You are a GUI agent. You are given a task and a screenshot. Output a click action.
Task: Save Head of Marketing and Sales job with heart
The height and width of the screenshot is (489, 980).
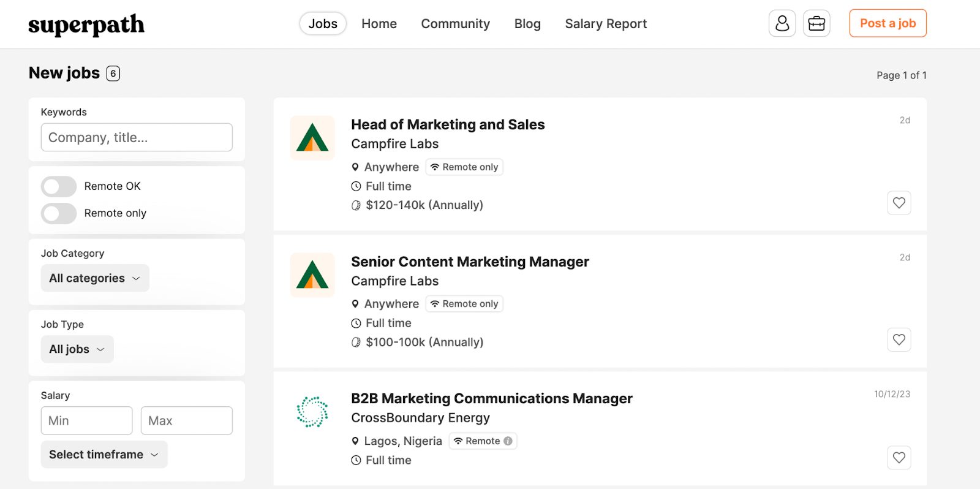click(x=899, y=203)
